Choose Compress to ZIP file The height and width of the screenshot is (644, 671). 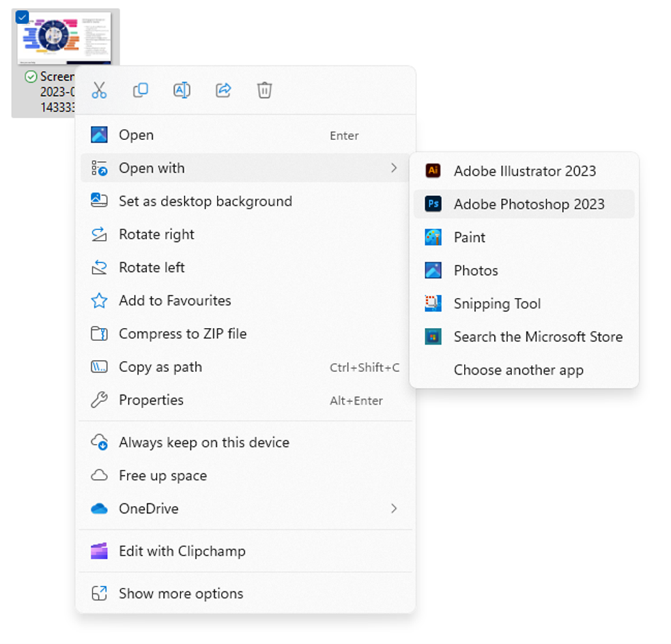pos(182,334)
